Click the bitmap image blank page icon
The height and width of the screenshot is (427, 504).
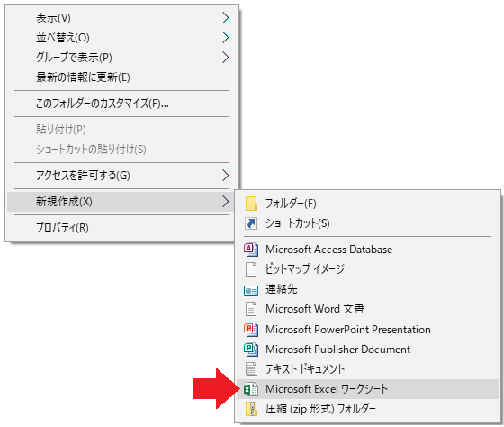251,269
